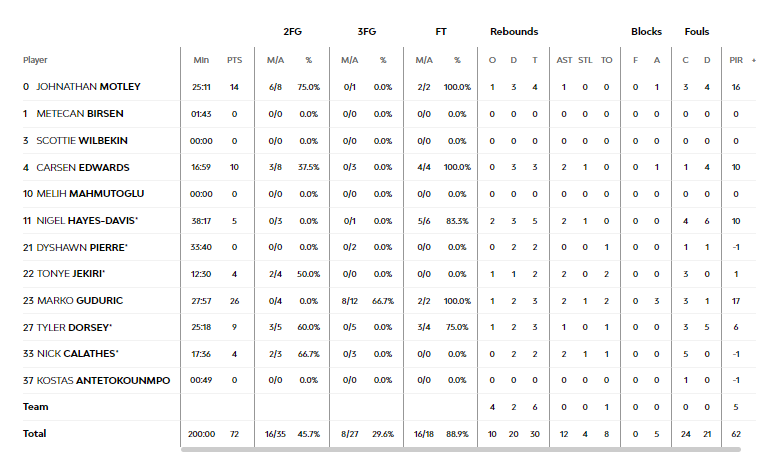This screenshot has height=452, width=758.
Task: Select Tyler Dorsey player name
Action: pyautogui.click(x=74, y=327)
